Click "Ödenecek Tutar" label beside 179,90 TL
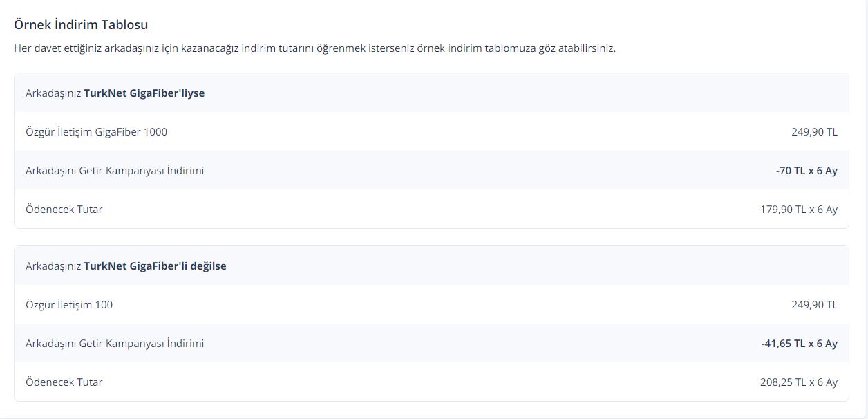The height and width of the screenshot is (419, 868). (64, 209)
